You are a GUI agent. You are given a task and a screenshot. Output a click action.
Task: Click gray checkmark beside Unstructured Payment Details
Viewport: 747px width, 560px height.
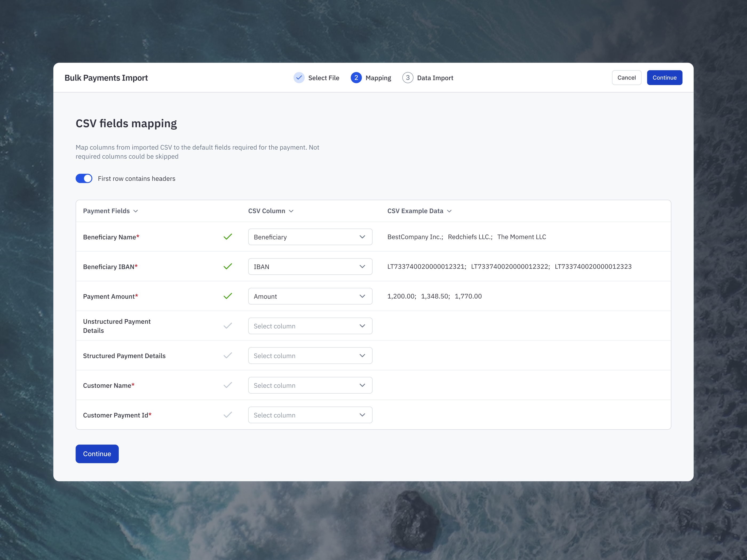pyautogui.click(x=228, y=326)
